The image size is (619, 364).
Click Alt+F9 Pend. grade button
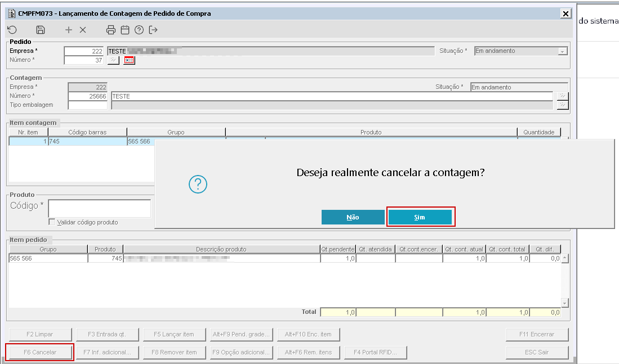point(241,334)
